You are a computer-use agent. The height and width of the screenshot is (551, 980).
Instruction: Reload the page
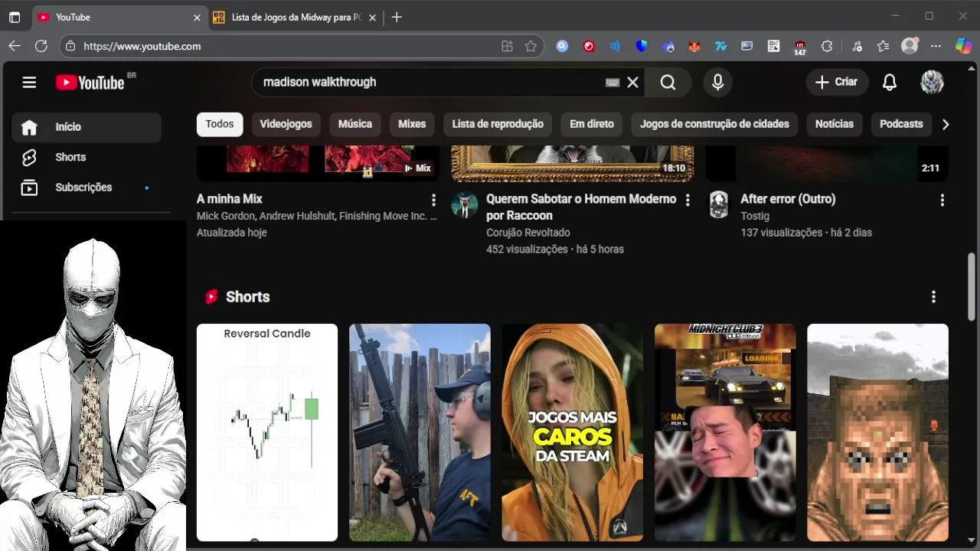point(41,46)
